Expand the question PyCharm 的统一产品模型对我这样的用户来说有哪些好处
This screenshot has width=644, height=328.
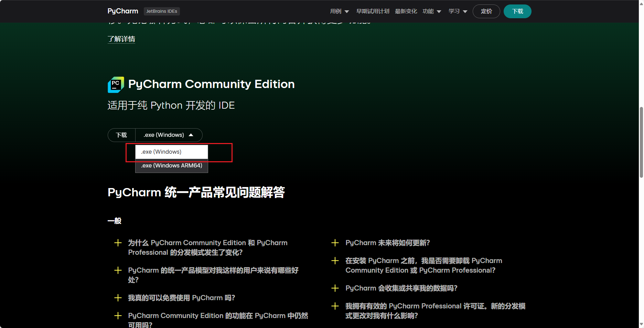tap(213, 275)
